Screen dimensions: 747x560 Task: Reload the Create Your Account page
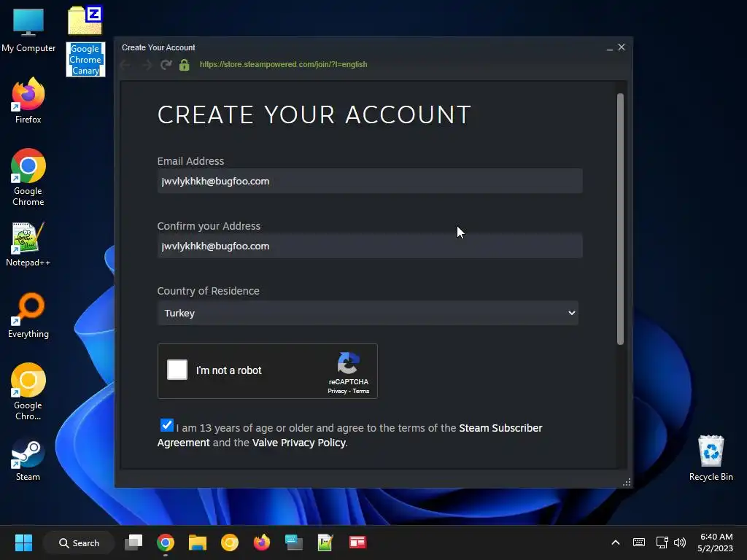(x=166, y=65)
